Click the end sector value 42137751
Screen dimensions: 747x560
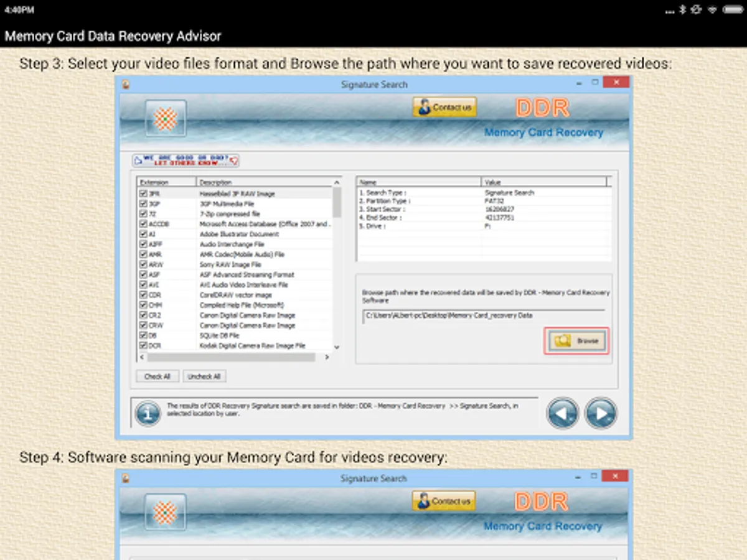click(x=499, y=218)
